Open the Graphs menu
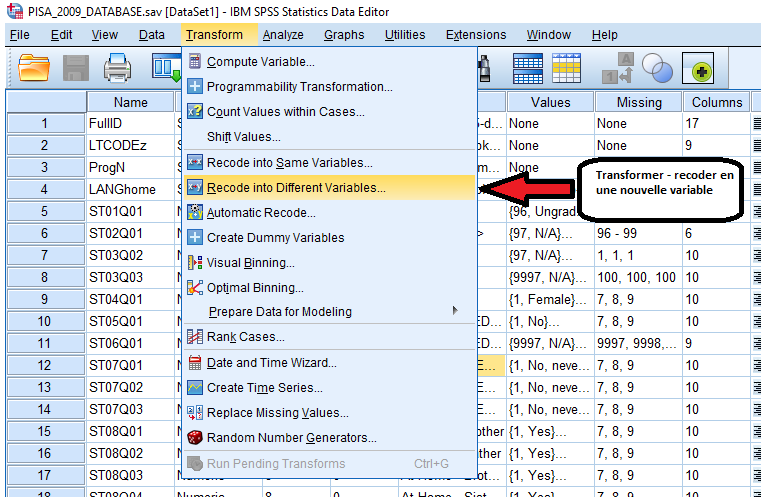Screen dimensions: 761x497 click(344, 35)
